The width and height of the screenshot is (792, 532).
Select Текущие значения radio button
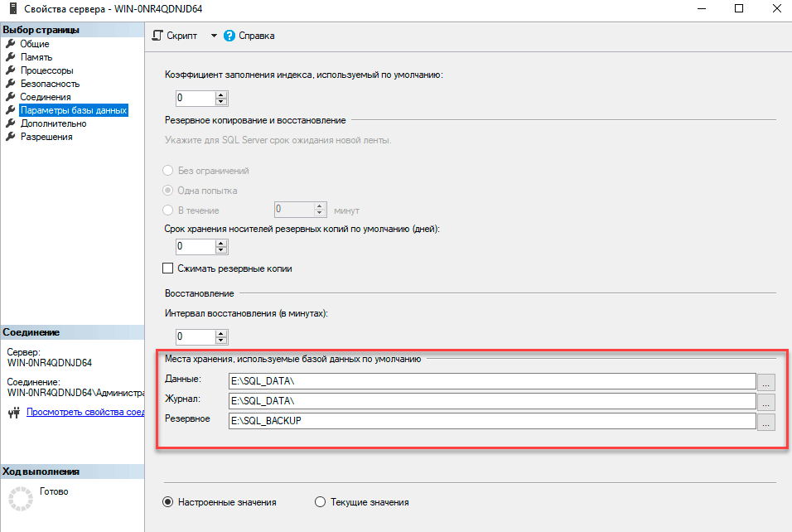(x=321, y=502)
